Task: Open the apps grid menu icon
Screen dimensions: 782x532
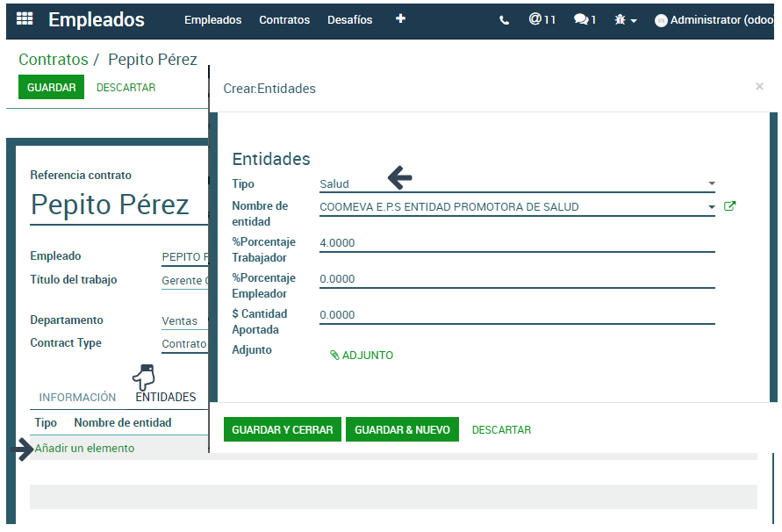Action: (x=25, y=19)
